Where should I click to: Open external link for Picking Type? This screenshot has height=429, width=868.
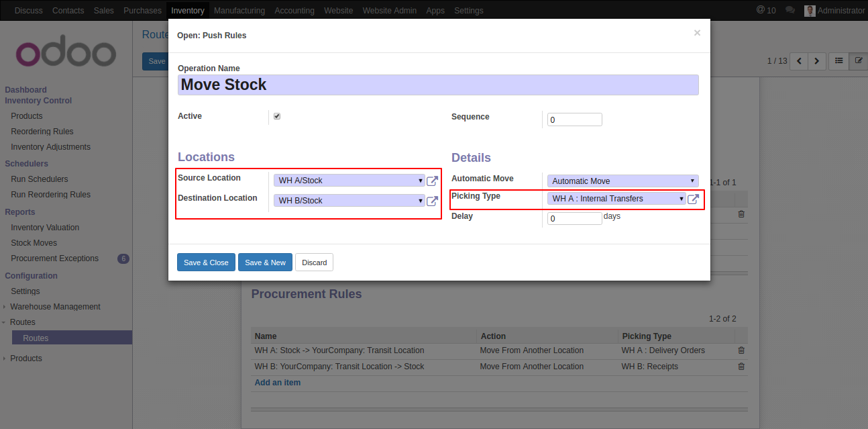pyautogui.click(x=693, y=199)
